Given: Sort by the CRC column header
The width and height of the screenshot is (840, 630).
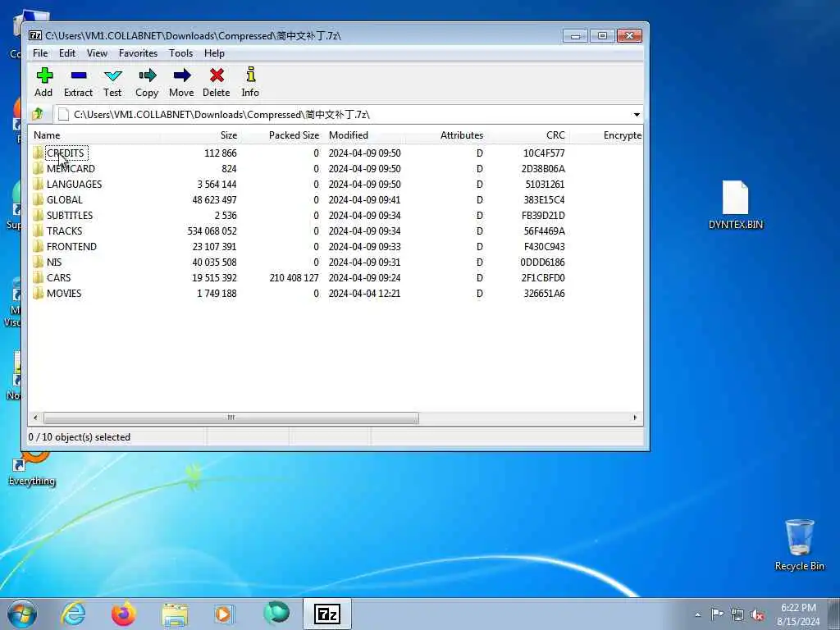Looking at the screenshot, I should point(528,135).
